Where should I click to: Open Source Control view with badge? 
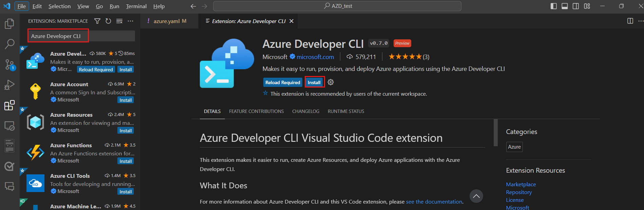[10, 64]
